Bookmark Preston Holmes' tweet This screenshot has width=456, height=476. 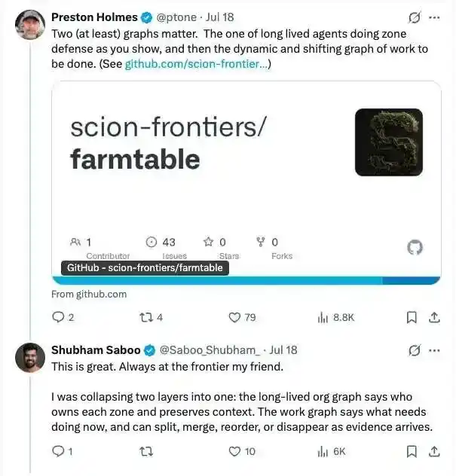[x=412, y=318]
